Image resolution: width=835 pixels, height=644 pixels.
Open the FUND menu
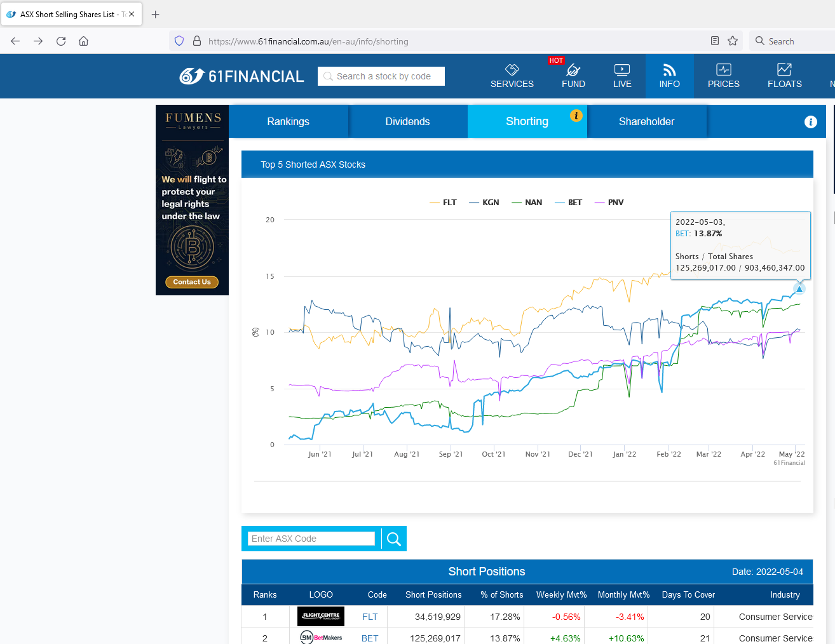pyautogui.click(x=573, y=76)
